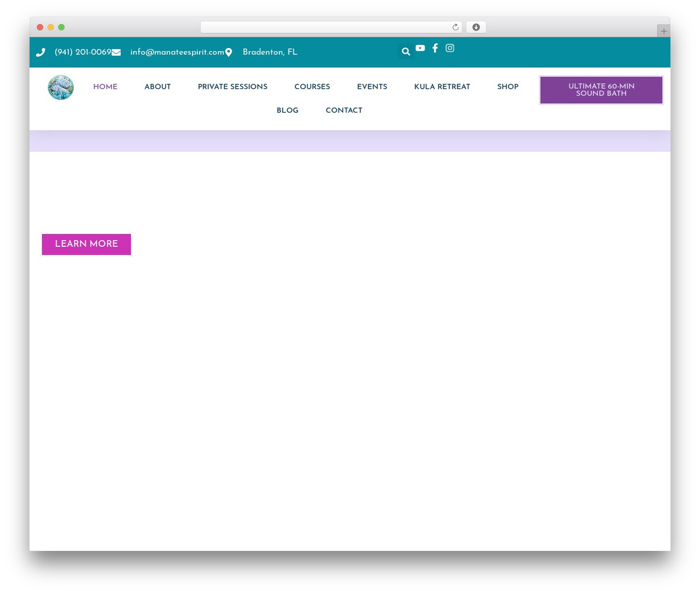Go to the BLOG page

[x=288, y=110]
